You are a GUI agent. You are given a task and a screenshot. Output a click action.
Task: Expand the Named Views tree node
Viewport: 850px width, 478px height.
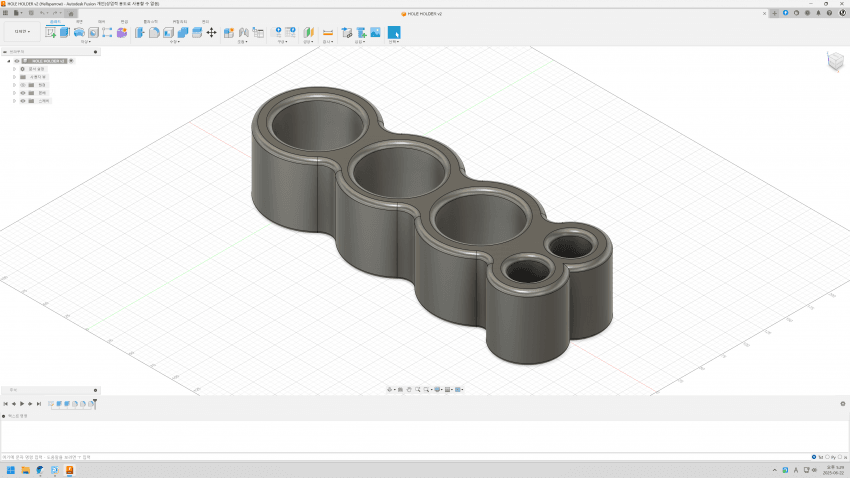click(x=15, y=77)
